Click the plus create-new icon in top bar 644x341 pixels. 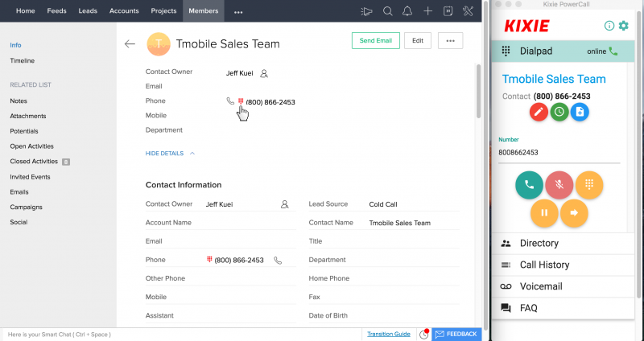428,11
